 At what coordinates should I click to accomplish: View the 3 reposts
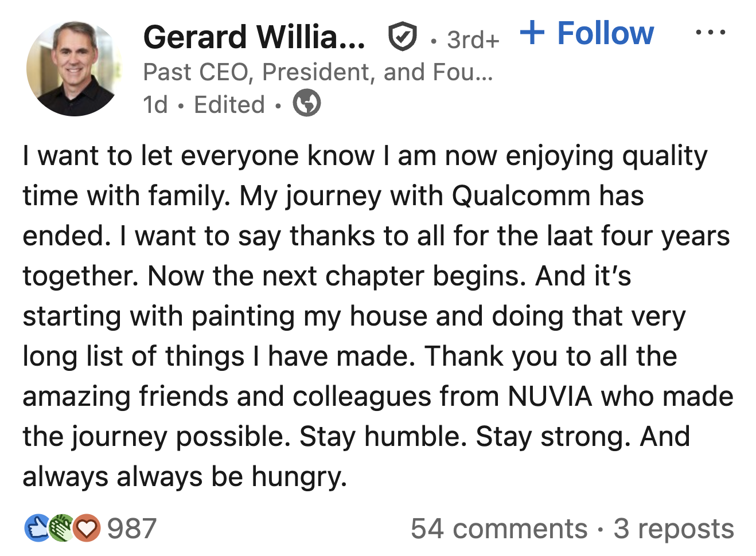pyautogui.click(x=673, y=528)
